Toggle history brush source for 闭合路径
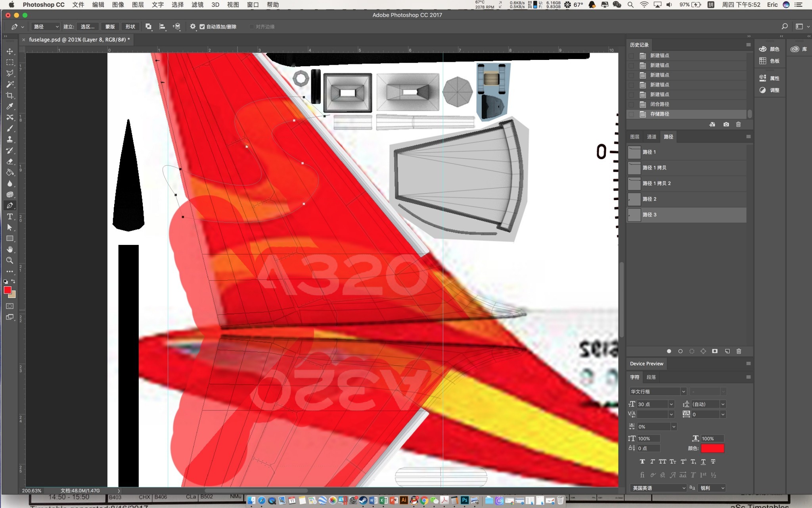The width and height of the screenshot is (812, 508). pos(631,104)
